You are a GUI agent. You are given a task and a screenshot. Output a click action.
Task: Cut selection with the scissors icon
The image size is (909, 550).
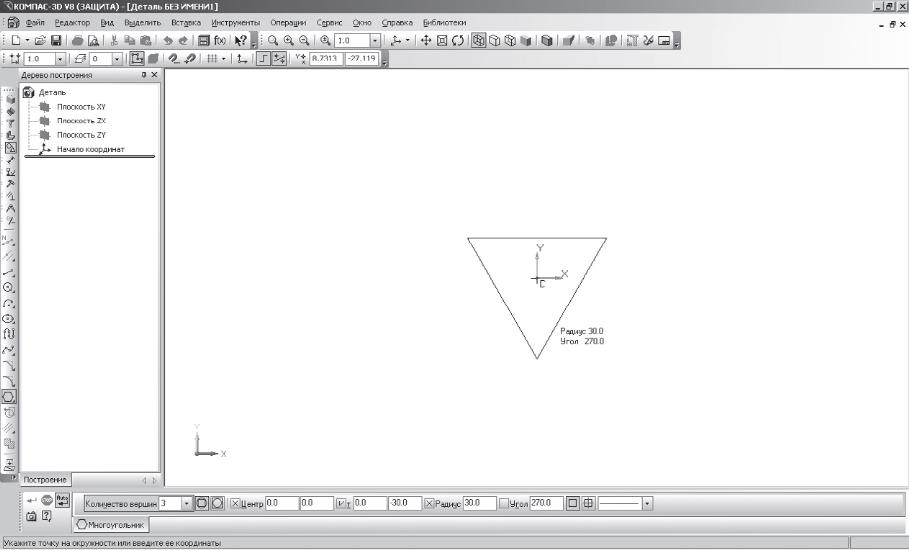pos(114,41)
